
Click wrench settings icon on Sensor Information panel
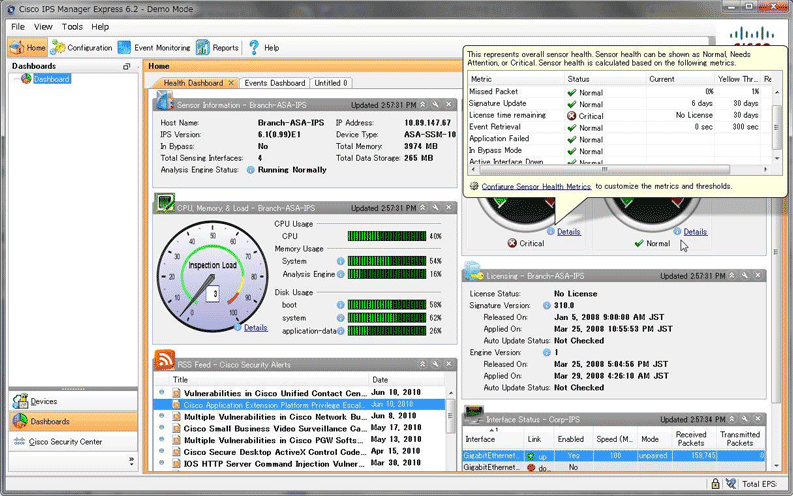(x=435, y=104)
